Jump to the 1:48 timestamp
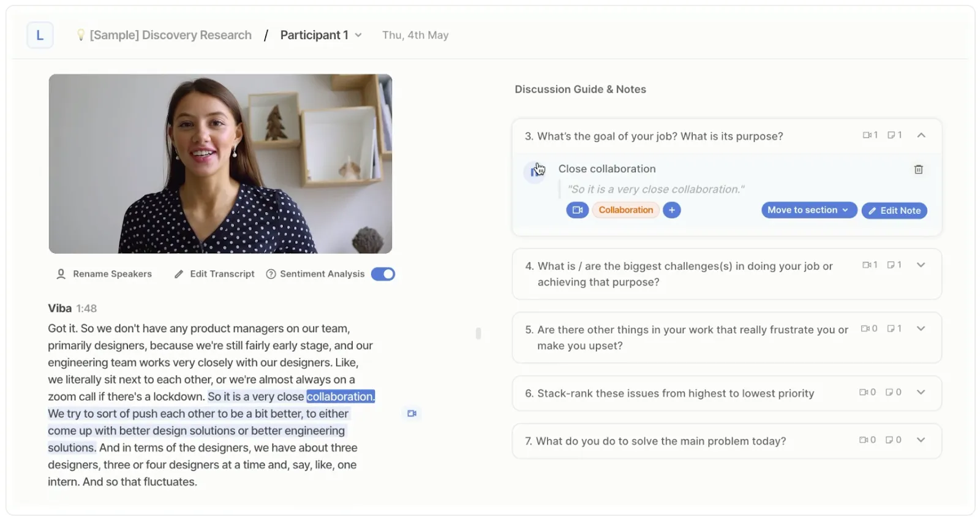980x519 pixels. 86,308
